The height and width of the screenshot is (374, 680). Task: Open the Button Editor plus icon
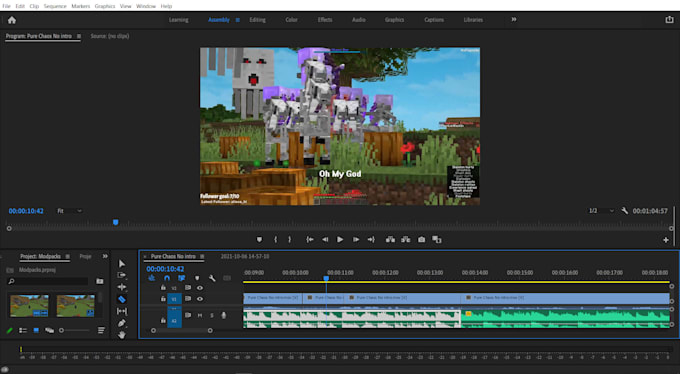pos(666,240)
